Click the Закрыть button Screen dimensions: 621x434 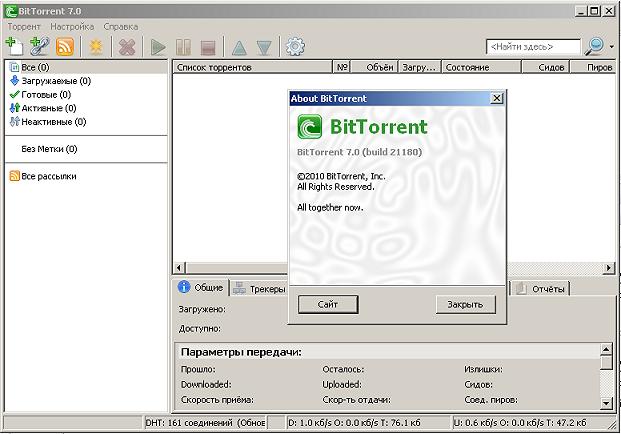point(465,304)
